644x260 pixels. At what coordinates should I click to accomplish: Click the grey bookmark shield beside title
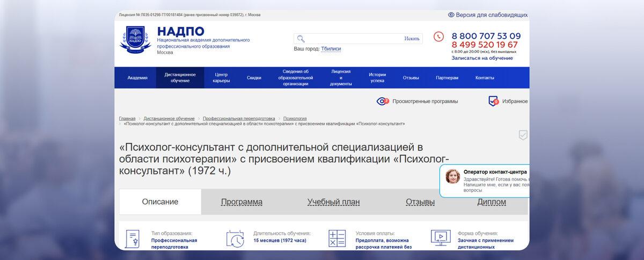click(523, 135)
